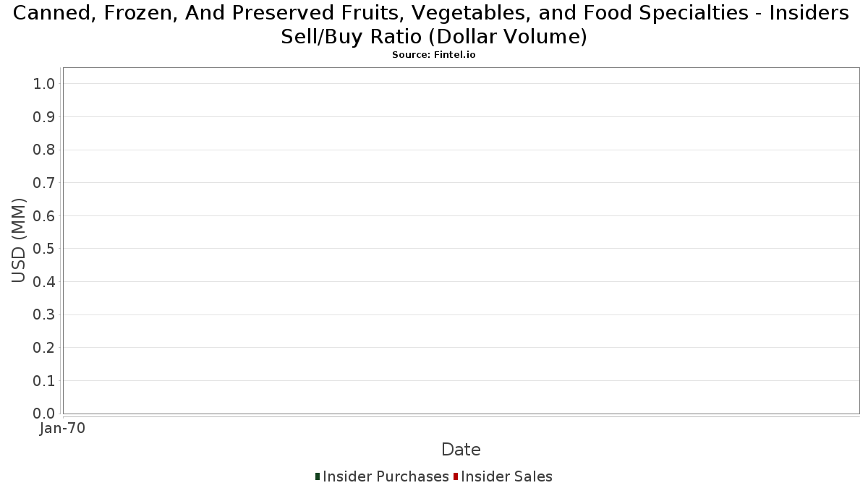Click the 0.2 y-axis tick label
The width and height of the screenshot is (868, 488).
44,348
